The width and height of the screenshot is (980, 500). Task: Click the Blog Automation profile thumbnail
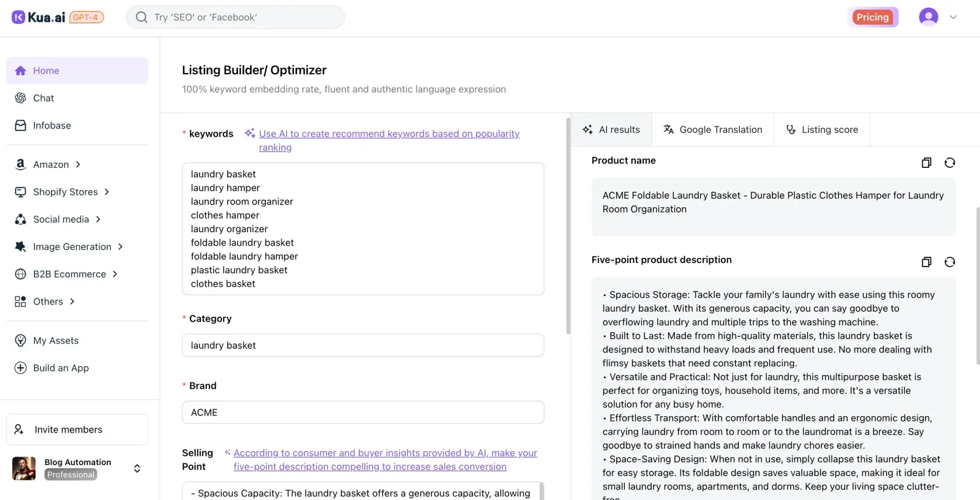24,468
